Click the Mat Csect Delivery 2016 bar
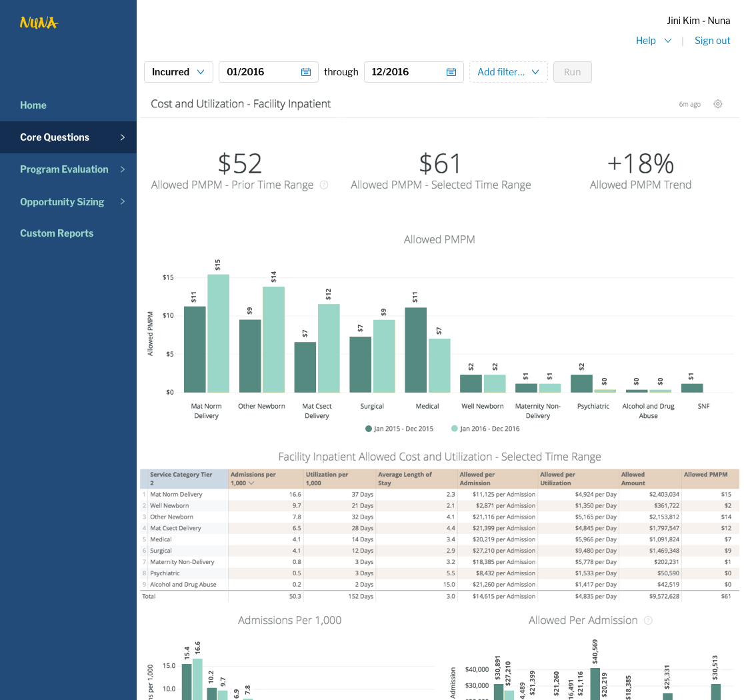The width and height of the screenshot is (744, 700). [329, 348]
